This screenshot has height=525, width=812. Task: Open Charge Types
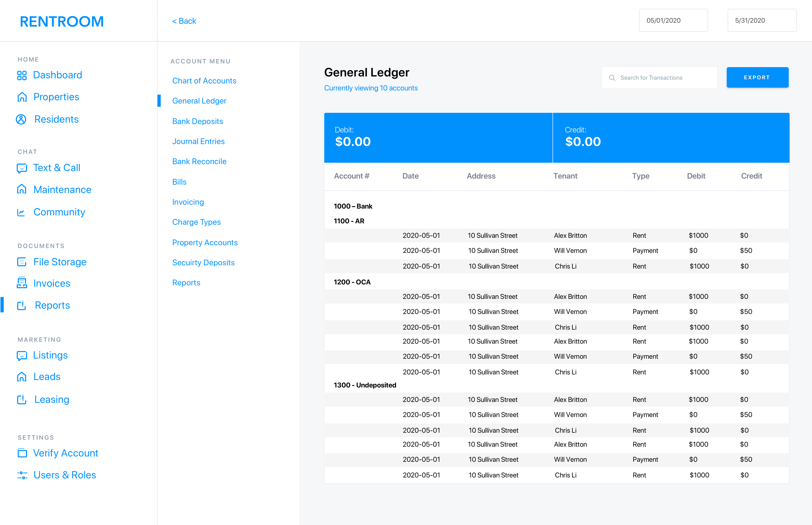(x=197, y=222)
